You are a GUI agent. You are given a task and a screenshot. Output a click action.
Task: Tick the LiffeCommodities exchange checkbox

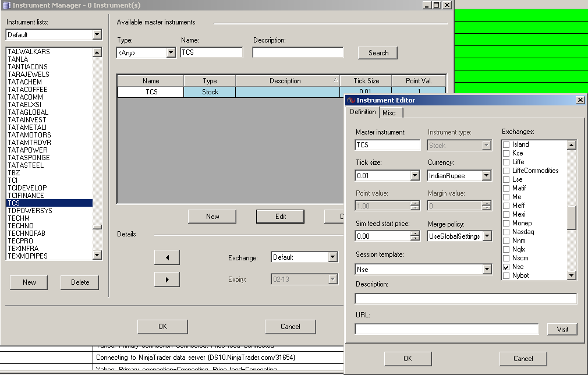pyautogui.click(x=506, y=171)
